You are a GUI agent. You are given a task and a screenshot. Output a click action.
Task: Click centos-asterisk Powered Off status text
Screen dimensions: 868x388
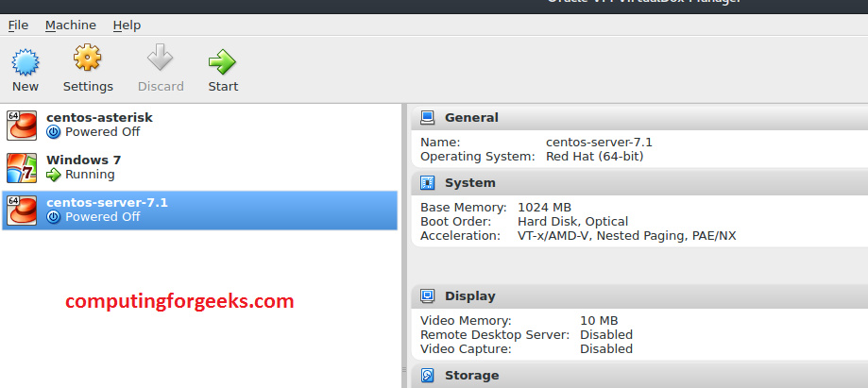click(102, 132)
